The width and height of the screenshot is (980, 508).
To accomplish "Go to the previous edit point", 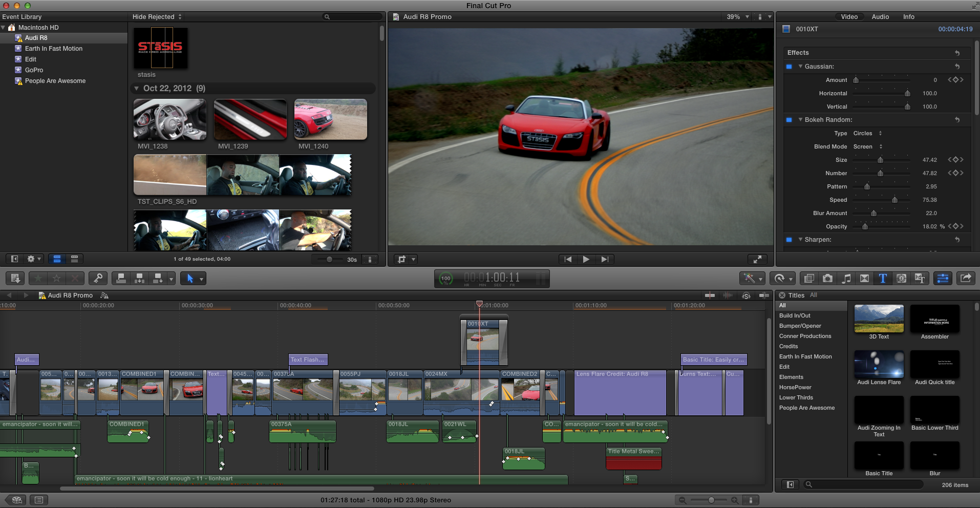I will tap(568, 259).
